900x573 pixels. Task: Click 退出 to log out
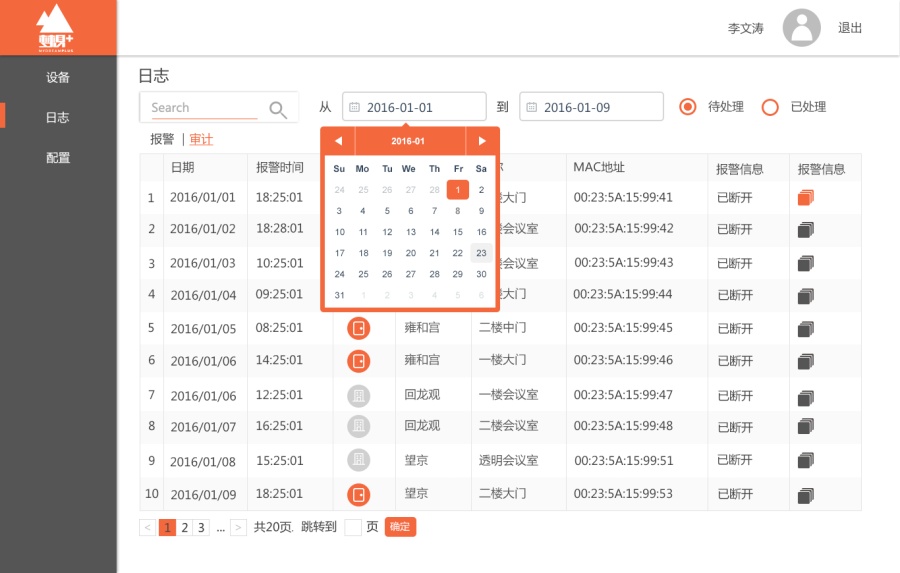tap(849, 28)
